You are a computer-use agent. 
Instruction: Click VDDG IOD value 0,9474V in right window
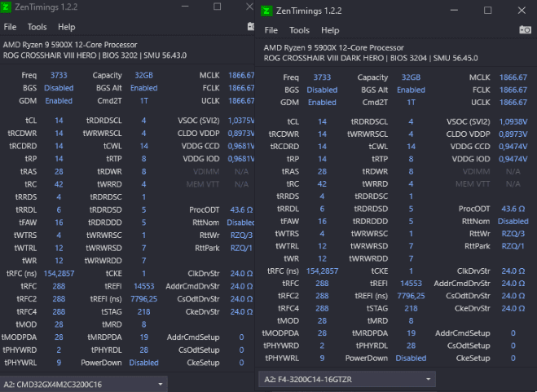pos(513,159)
